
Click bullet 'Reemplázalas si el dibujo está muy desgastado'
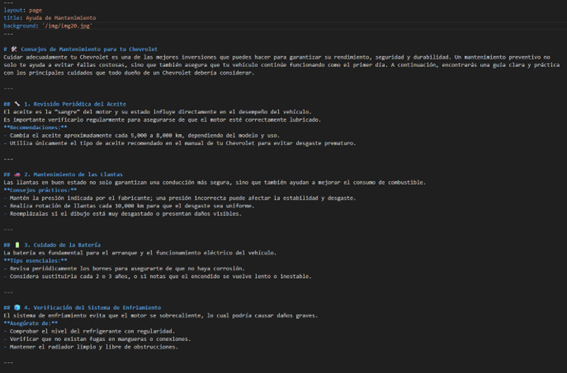click(x=123, y=214)
